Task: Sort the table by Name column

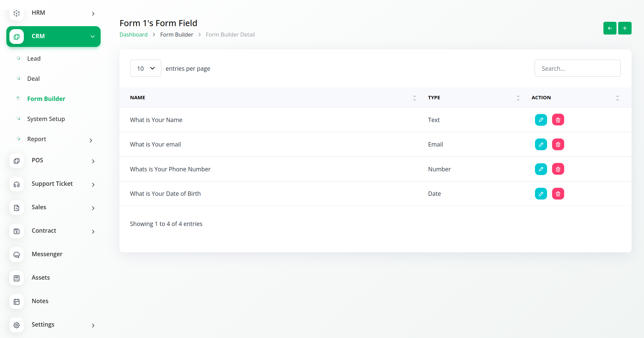Action: pyautogui.click(x=414, y=98)
